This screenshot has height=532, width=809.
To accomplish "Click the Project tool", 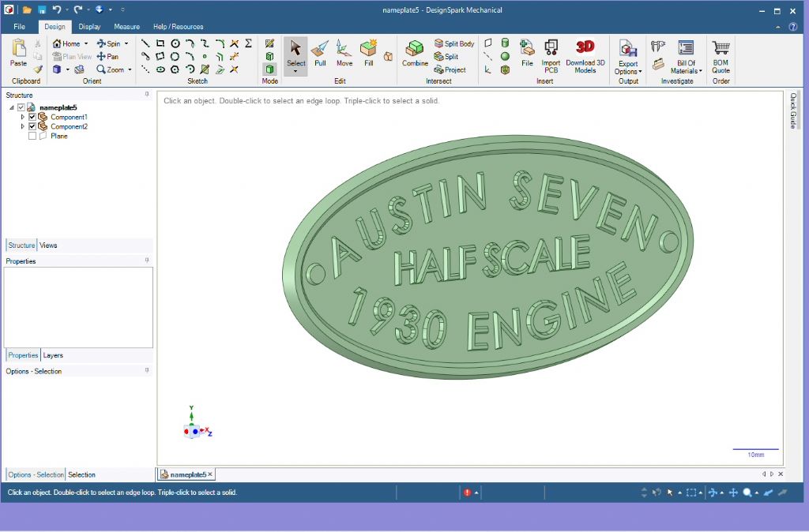I will point(450,69).
